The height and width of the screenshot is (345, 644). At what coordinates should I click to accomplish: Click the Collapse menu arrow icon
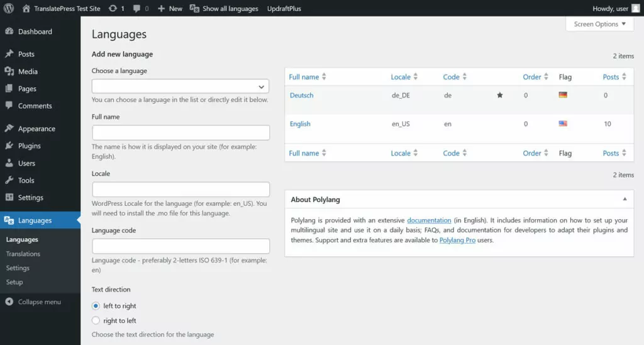click(9, 302)
